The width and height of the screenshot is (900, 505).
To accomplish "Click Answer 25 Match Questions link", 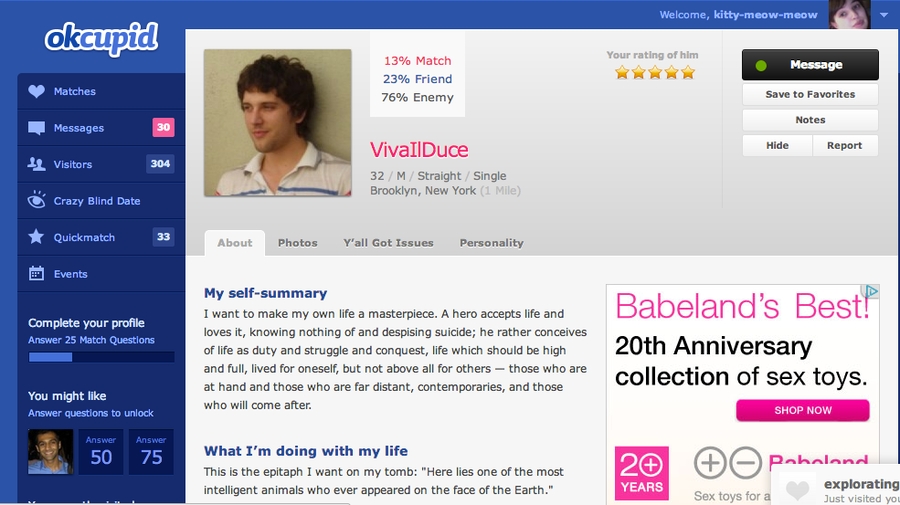I will pos(91,340).
